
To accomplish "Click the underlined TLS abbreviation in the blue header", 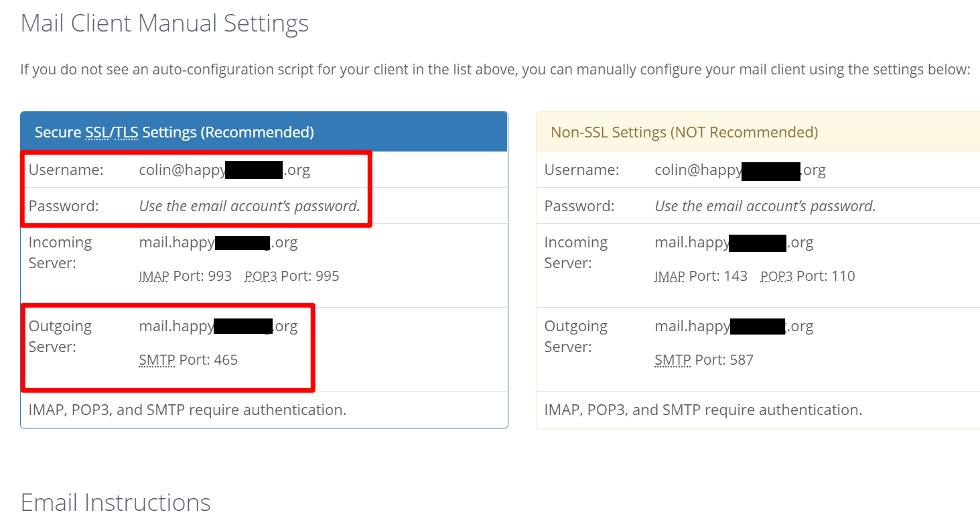I will (x=127, y=132).
